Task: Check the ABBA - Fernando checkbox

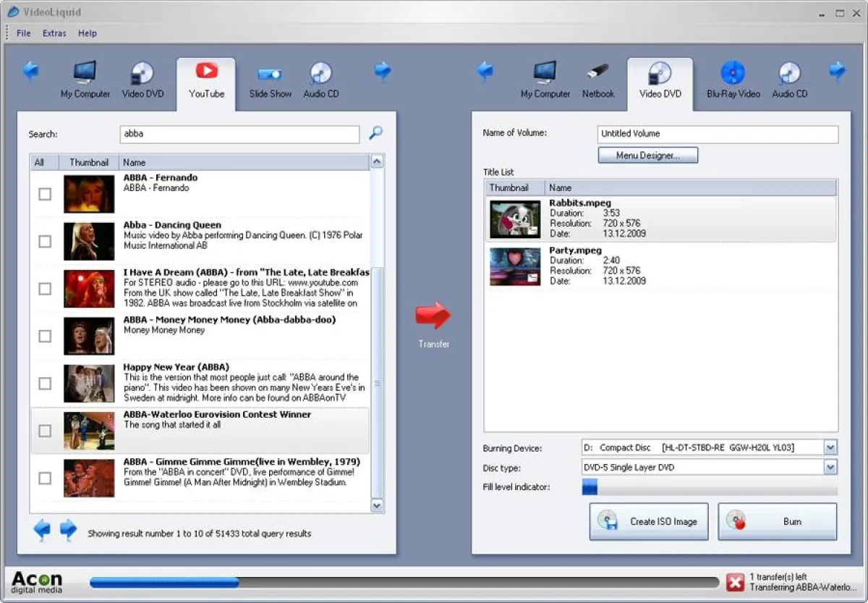Action: click(x=45, y=194)
